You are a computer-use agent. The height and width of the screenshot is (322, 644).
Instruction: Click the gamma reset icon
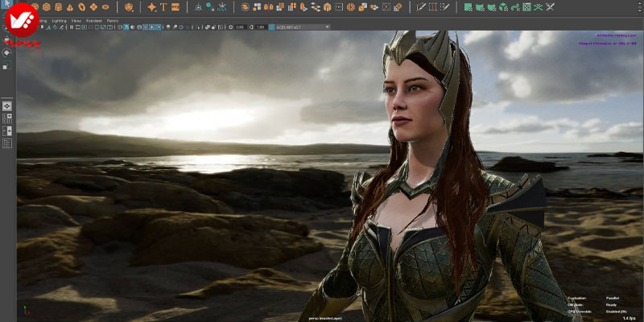coord(251,27)
